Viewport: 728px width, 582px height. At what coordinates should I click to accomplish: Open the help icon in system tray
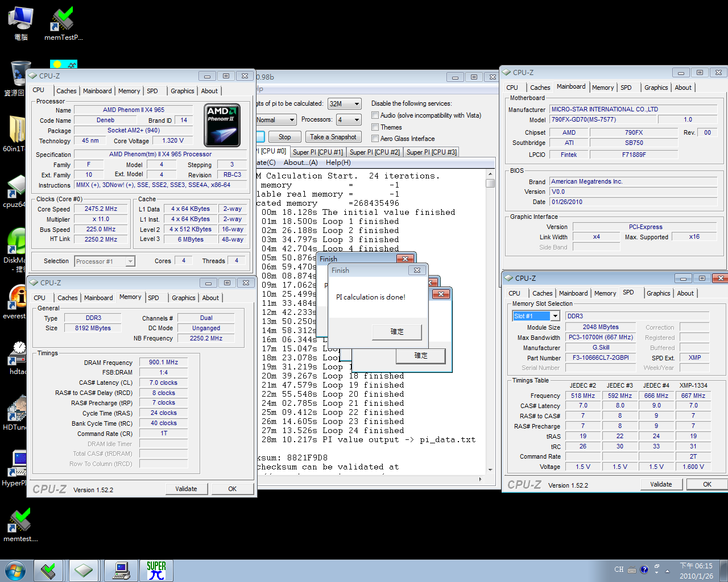click(x=644, y=569)
